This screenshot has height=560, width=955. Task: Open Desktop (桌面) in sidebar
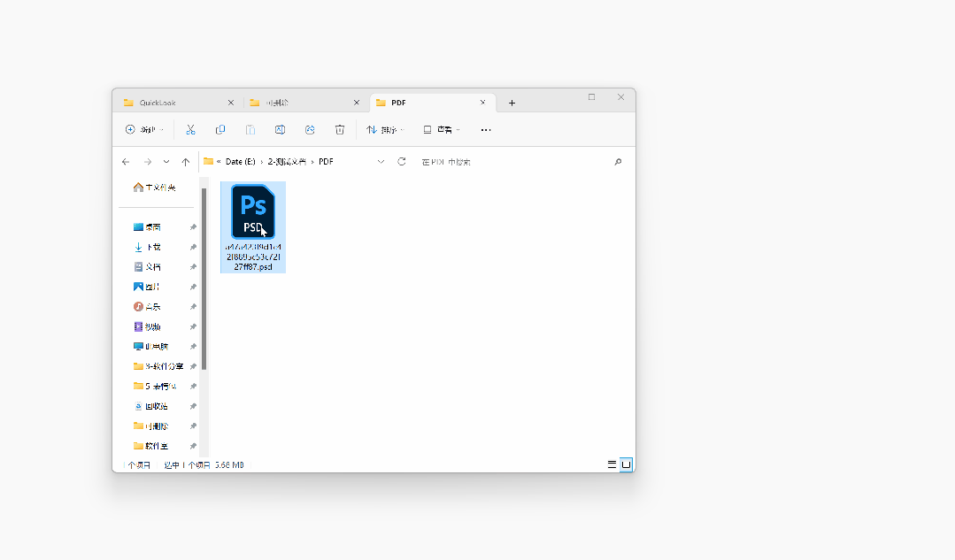click(147, 227)
